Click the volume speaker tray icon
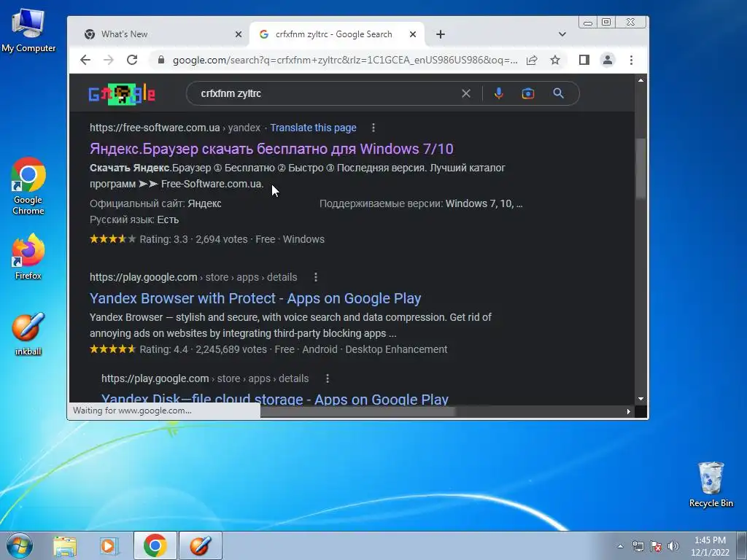Image resolution: width=747 pixels, height=560 pixels. (673, 546)
